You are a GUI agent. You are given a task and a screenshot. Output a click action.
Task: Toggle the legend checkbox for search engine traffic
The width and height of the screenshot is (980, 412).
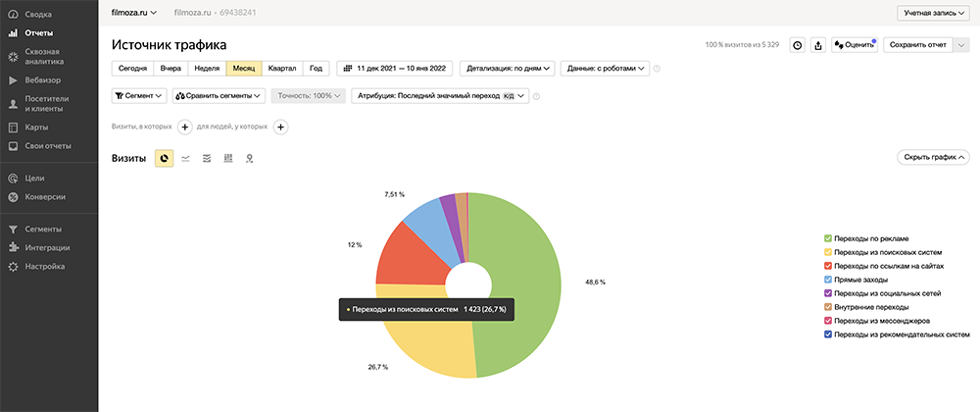pos(828,252)
